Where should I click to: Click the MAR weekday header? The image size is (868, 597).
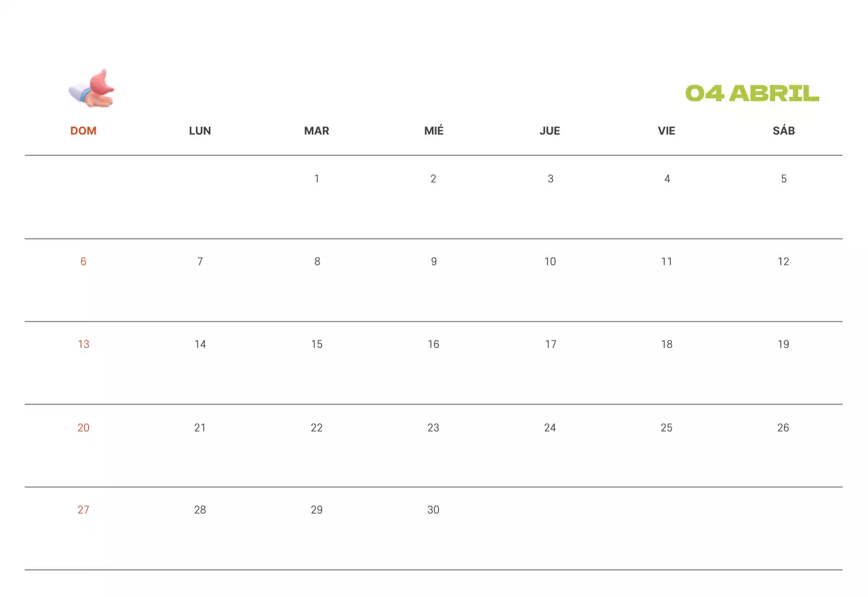click(317, 131)
